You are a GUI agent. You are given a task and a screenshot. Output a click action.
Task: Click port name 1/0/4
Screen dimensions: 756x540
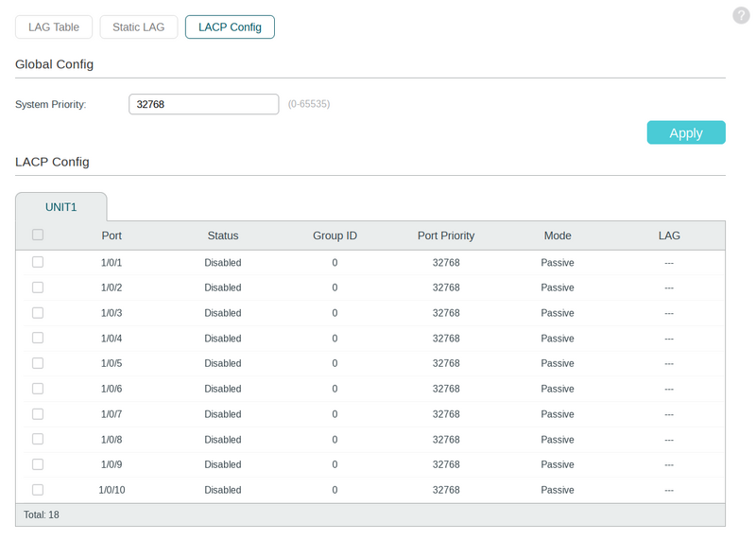point(112,339)
